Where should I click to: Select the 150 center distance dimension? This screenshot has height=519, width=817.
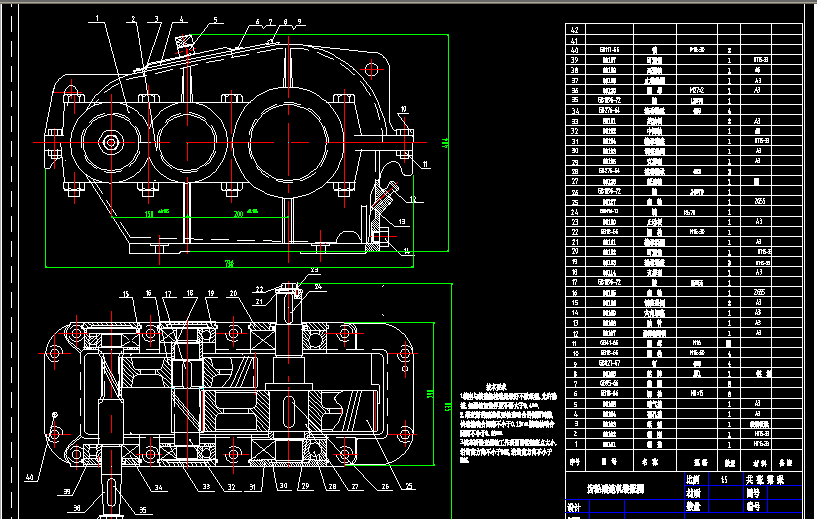tap(148, 214)
